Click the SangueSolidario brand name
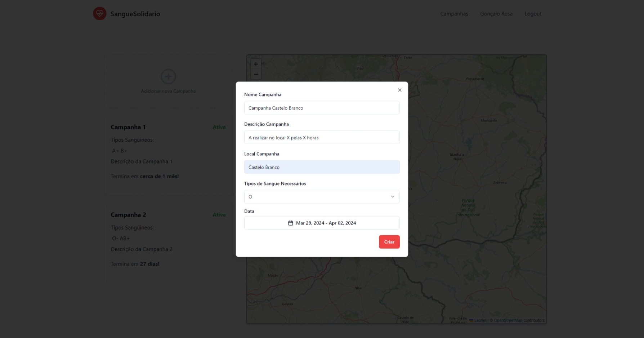The width and height of the screenshot is (644, 338). click(x=135, y=14)
